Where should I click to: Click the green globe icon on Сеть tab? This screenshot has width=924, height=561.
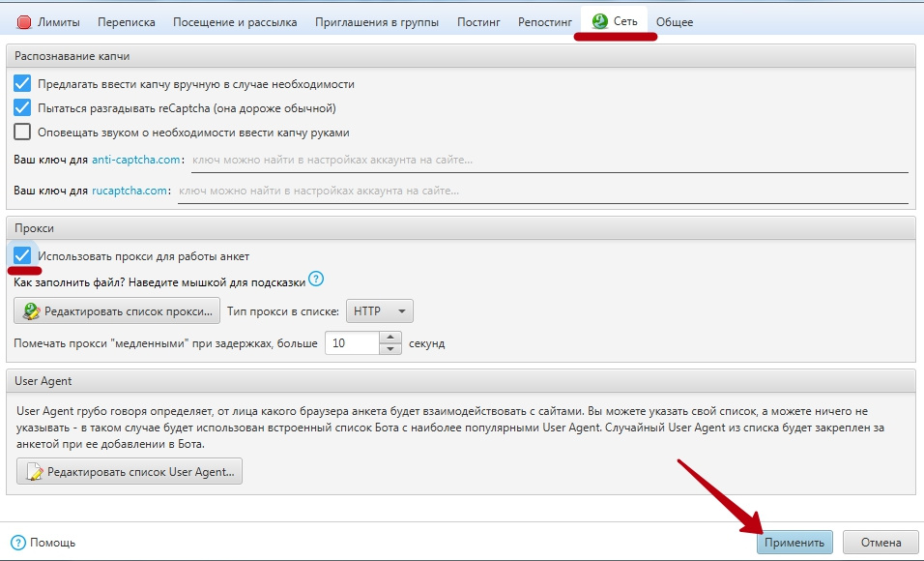pyautogui.click(x=599, y=21)
